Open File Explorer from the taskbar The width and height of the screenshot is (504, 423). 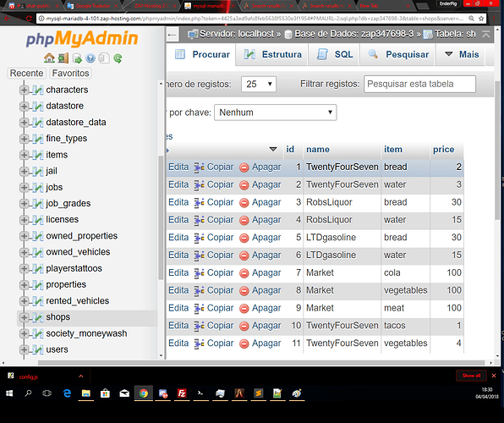pyautogui.click(x=85, y=393)
